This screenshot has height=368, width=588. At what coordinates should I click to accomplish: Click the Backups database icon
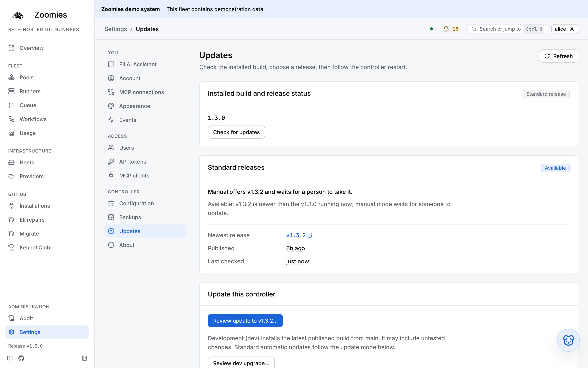(x=111, y=217)
